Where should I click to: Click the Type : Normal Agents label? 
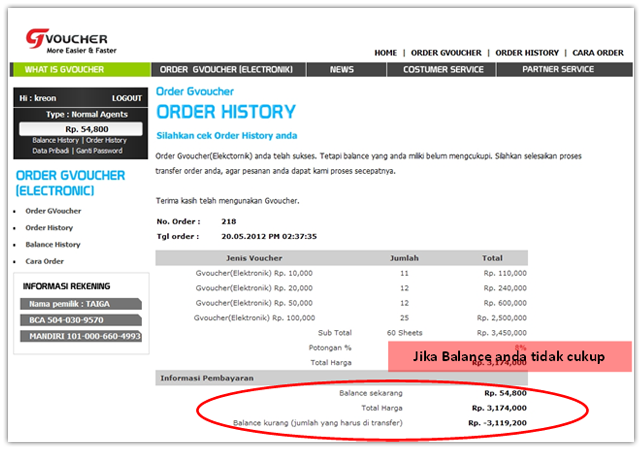87,115
